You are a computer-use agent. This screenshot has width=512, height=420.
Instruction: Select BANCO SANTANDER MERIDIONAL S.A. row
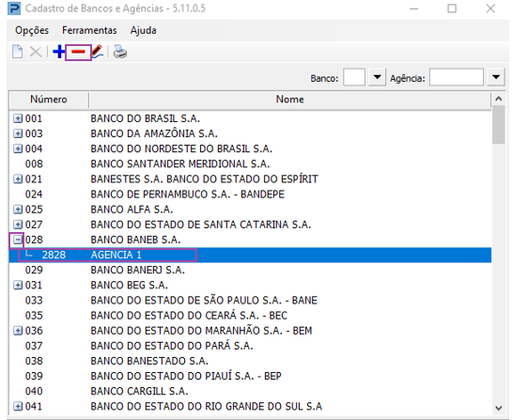[x=250, y=163]
